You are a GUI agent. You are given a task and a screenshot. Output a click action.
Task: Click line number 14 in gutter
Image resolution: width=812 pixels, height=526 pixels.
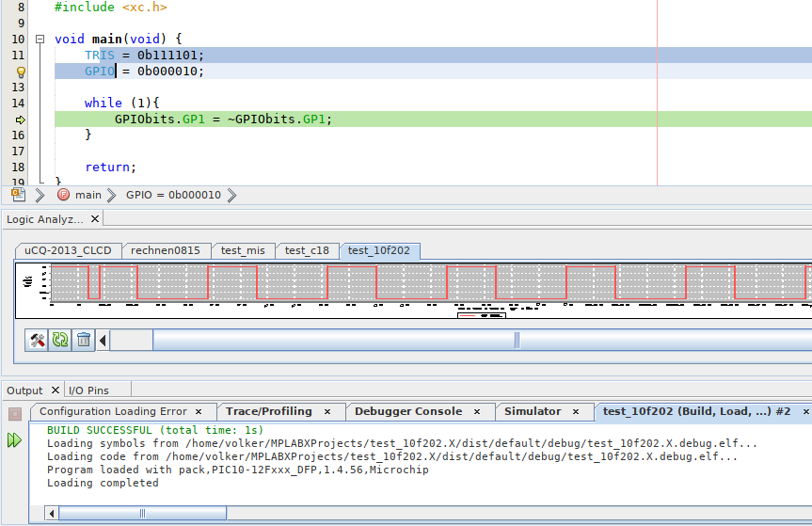tap(18, 103)
